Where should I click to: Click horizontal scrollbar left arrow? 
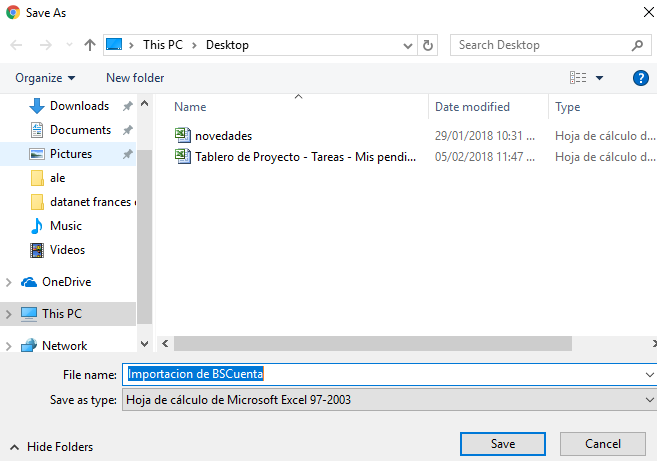coord(165,344)
